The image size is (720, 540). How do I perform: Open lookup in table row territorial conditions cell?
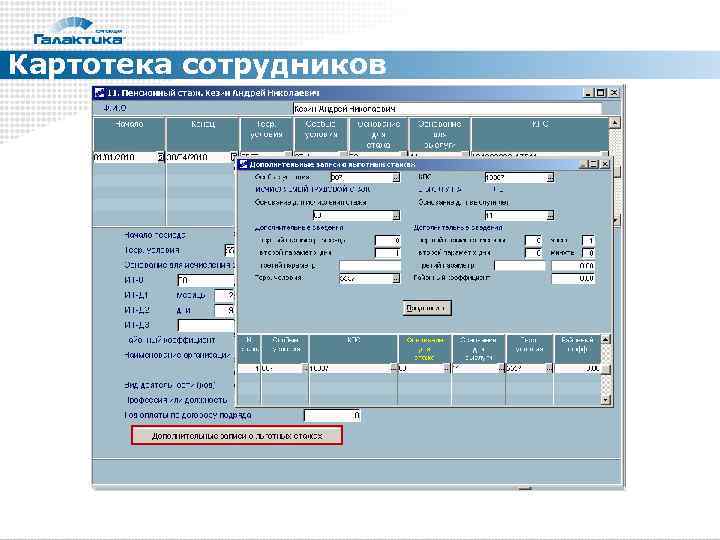[549, 368]
